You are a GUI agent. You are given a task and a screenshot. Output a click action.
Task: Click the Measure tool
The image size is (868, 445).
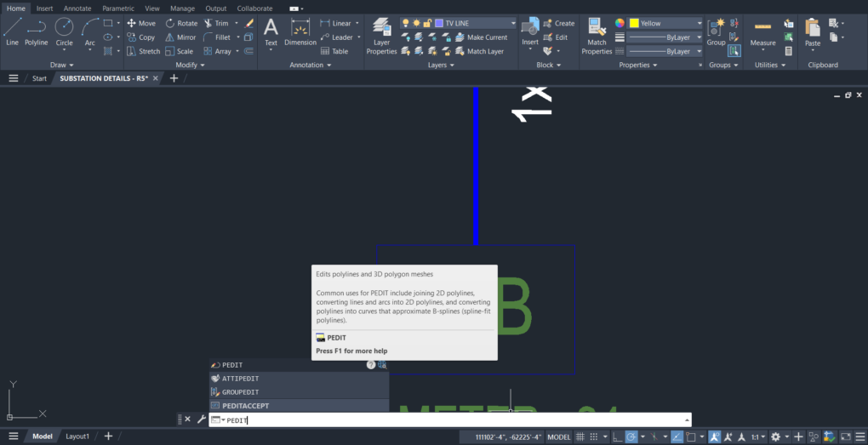[762, 34]
